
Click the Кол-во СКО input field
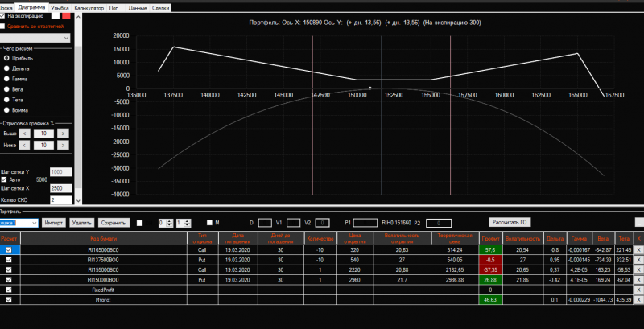tap(61, 200)
